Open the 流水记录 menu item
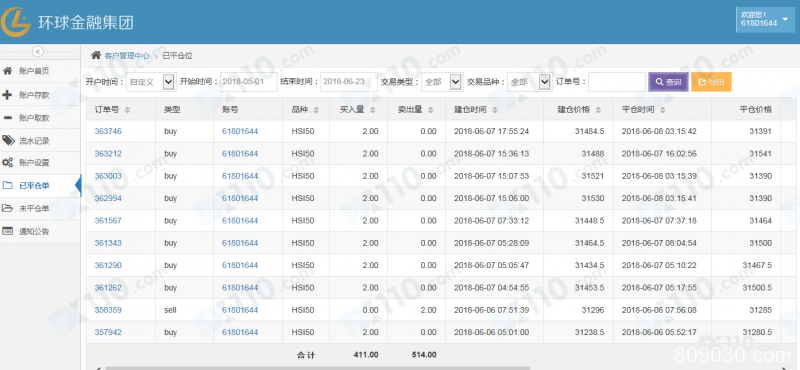 coord(40,140)
